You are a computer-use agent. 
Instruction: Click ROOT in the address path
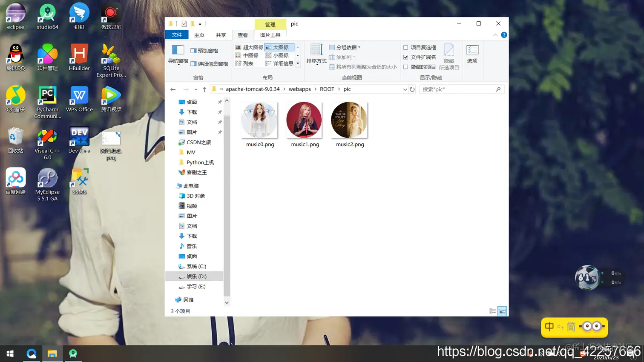(x=327, y=89)
